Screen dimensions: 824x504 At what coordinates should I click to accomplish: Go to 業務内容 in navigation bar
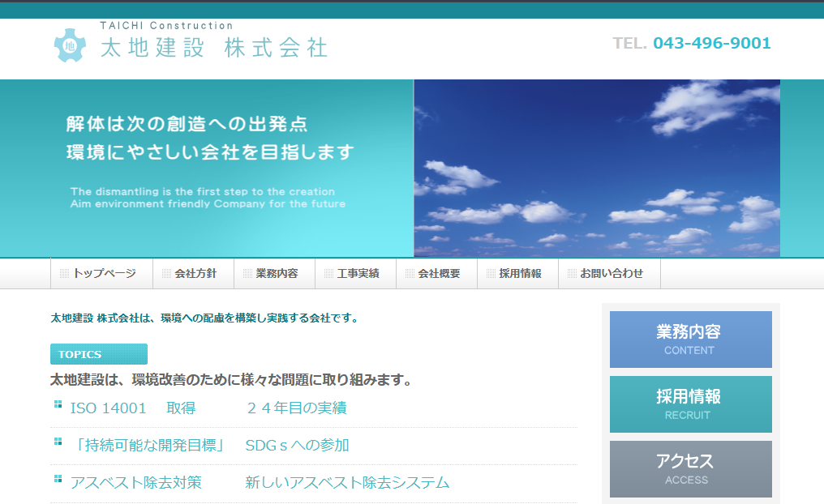[x=274, y=274]
